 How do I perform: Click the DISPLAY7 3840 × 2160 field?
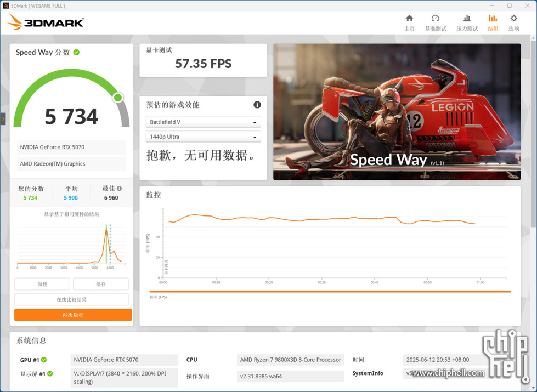(x=124, y=378)
